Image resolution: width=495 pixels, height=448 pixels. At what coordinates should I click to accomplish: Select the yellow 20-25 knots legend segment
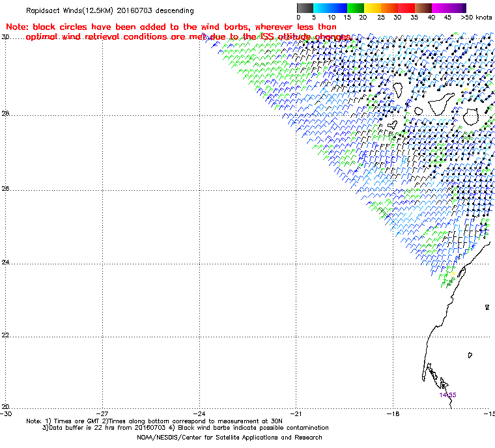click(373, 8)
